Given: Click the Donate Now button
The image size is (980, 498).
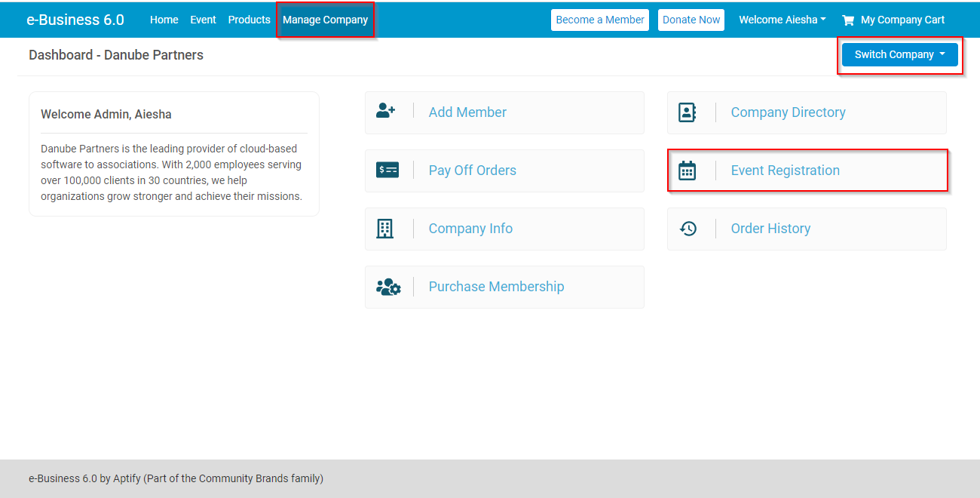Looking at the screenshot, I should 691,20.
